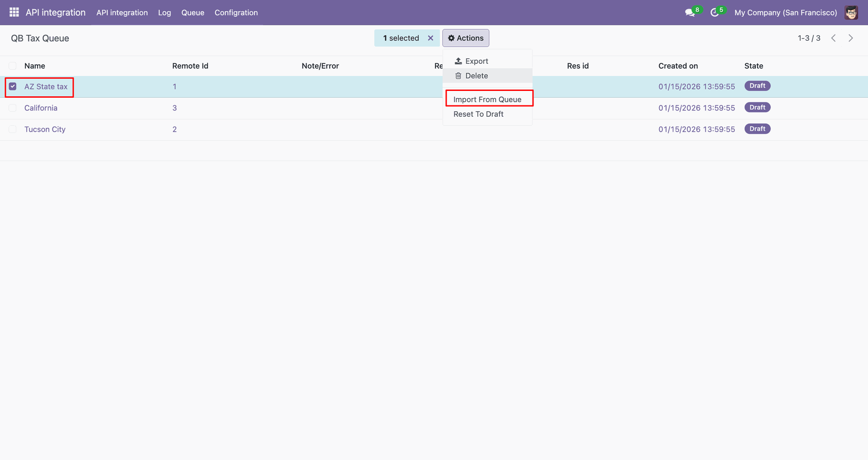Image resolution: width=868 pixels, height=460 pixels.
Task: Expand the Queue menu
Action: 193,13
